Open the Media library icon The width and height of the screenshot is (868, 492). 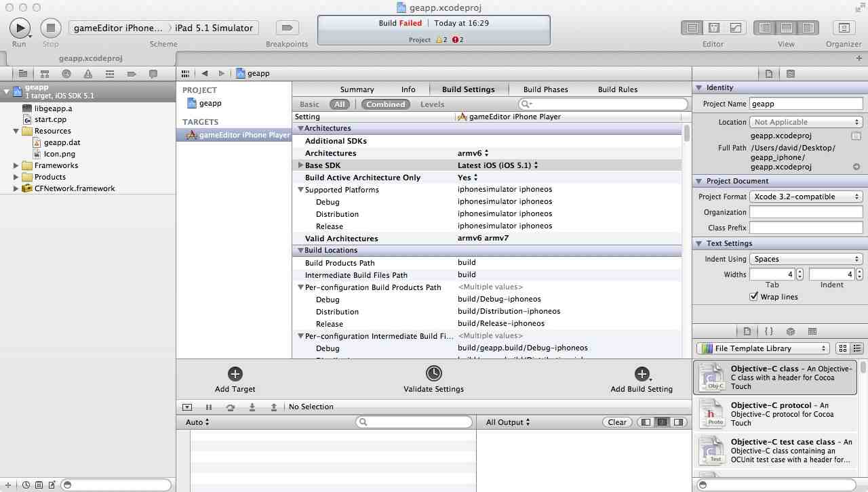click(812, 331)
